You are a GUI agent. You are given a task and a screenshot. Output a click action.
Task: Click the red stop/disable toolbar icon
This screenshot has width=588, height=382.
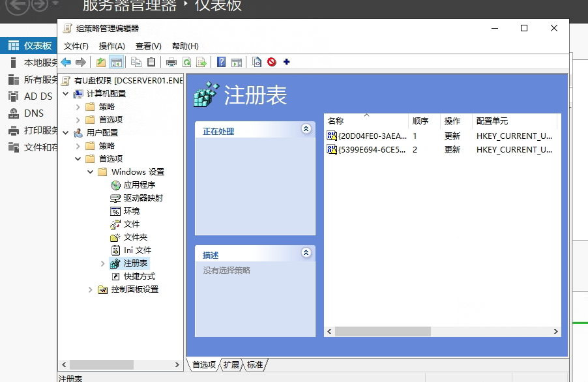pos(271,62)
